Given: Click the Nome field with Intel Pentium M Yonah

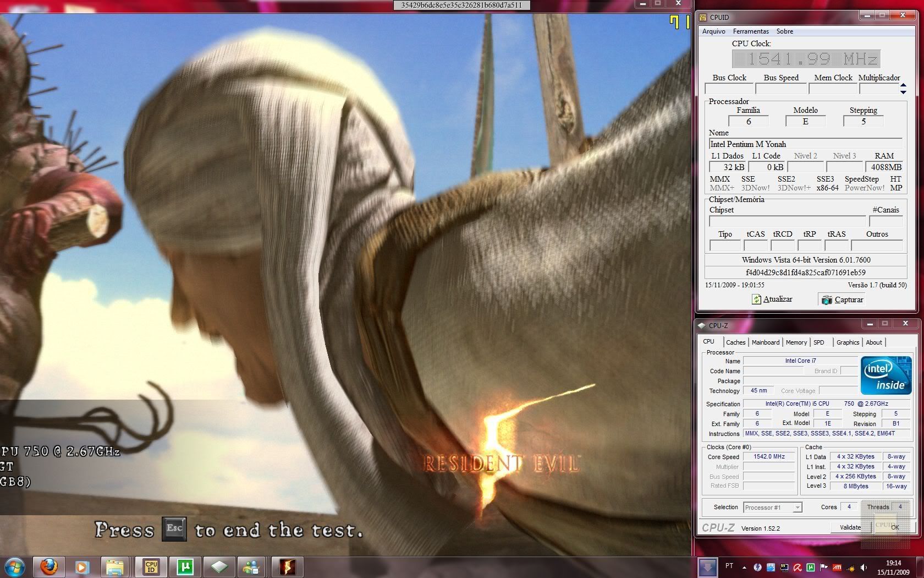Looking at the screenshot, I should pos(806,144).
